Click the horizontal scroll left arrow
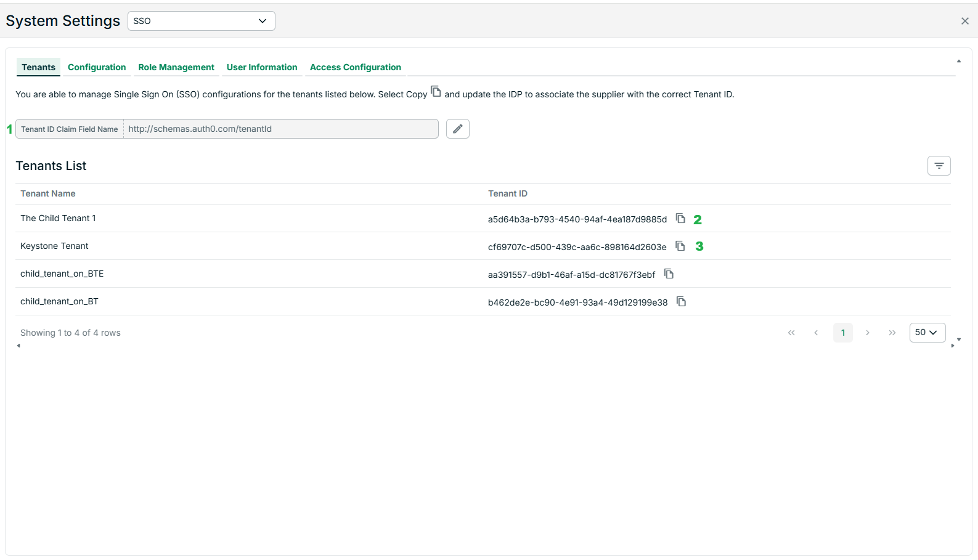This screenshot has width=978, height=560. click(x=18, y=346)
